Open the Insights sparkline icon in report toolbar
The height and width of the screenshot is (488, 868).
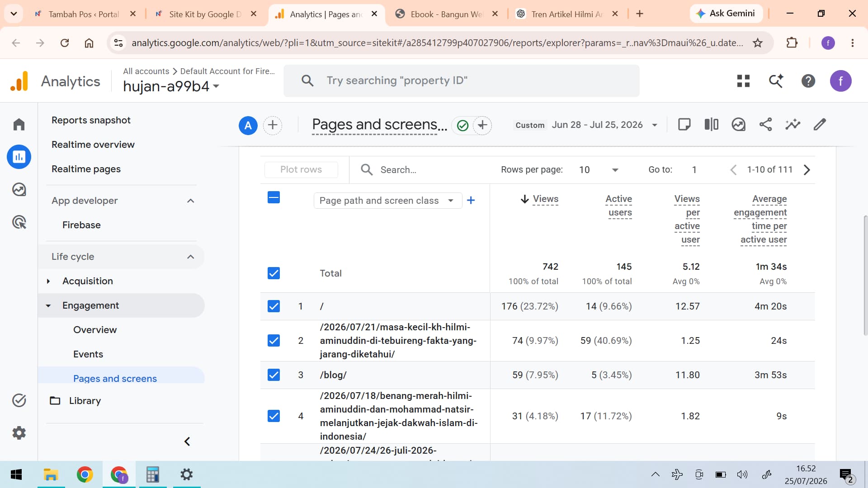point(793,125)
